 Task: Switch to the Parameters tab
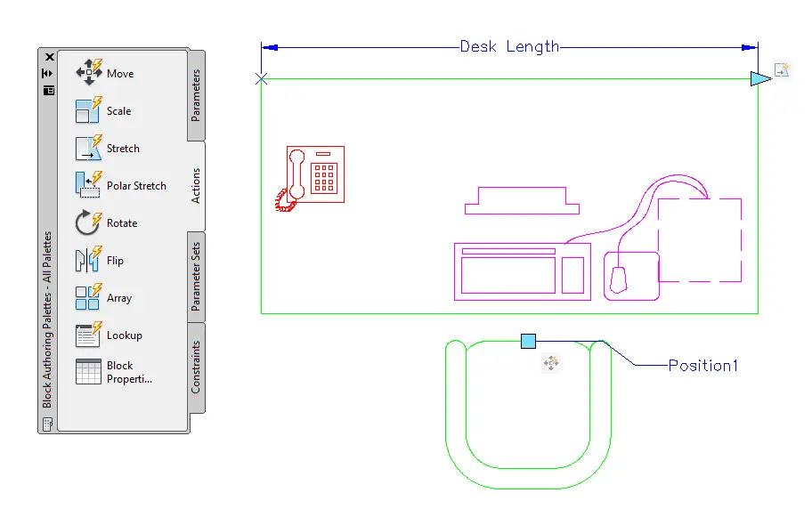coord(196,95)
